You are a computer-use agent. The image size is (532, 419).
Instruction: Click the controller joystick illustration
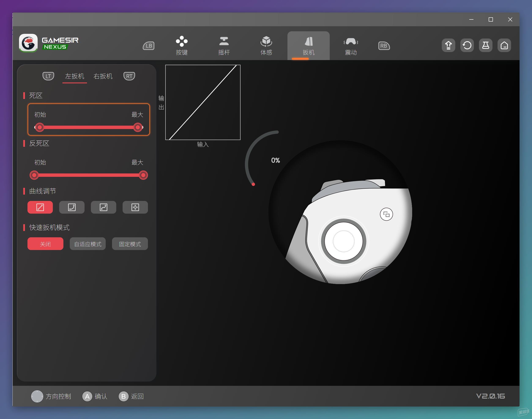pos(343,241)
